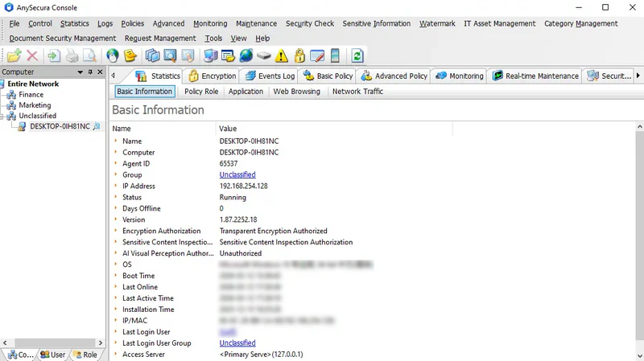This screenshot has height=361, width=644.
Task: Click the print preview magnifier page icon
Action: pyautogui.click(x=89, y=55)
